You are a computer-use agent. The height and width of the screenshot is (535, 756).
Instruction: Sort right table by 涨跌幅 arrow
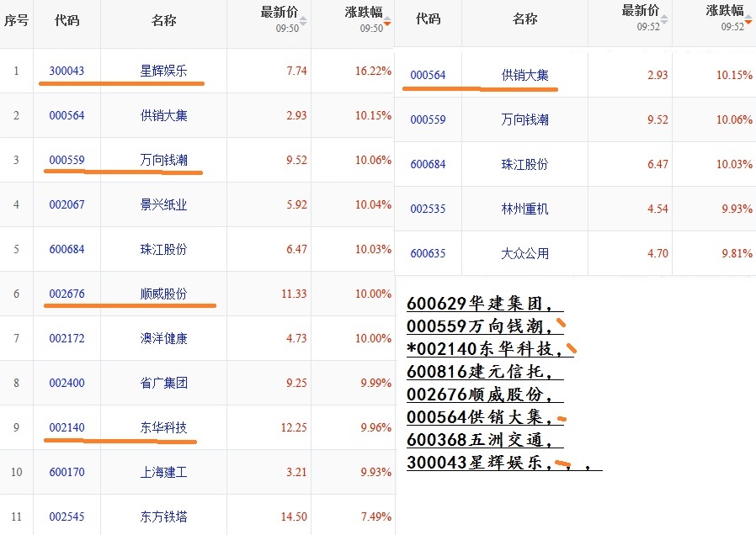click(x=748, y=19)
